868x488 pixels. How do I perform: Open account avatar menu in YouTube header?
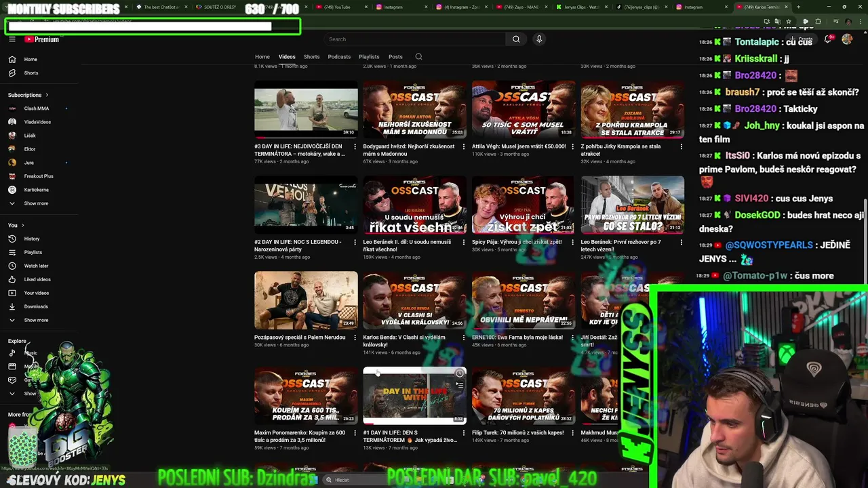click(847, 39)
